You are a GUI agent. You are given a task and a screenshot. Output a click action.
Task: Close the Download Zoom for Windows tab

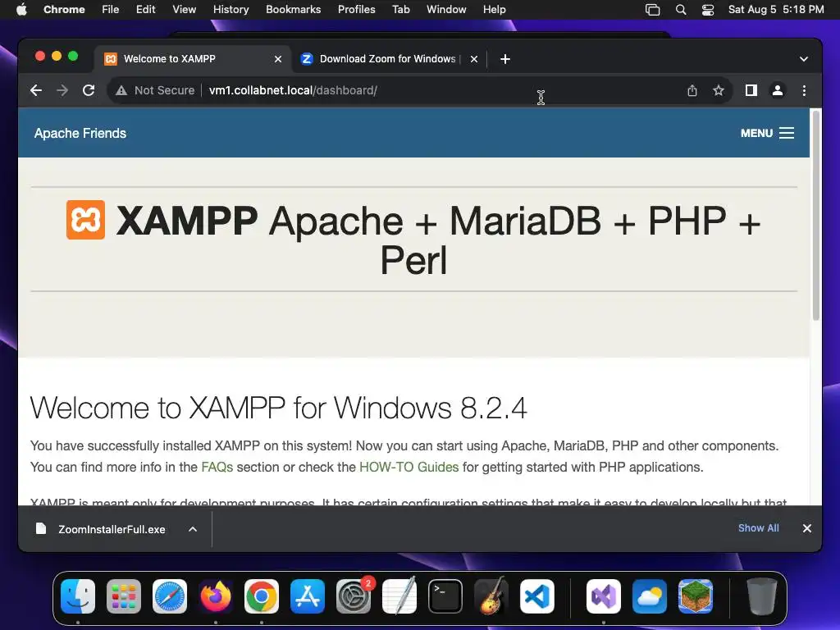(x=474, y=59)
